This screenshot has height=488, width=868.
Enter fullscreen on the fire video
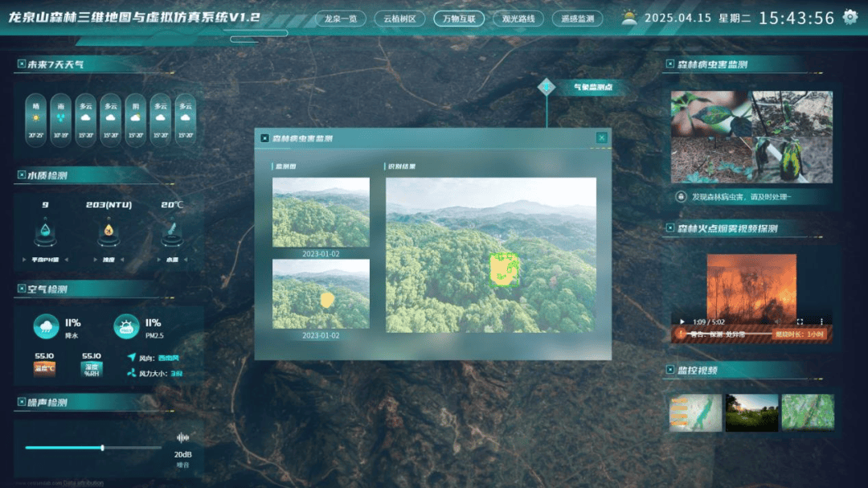click(800, 322)
